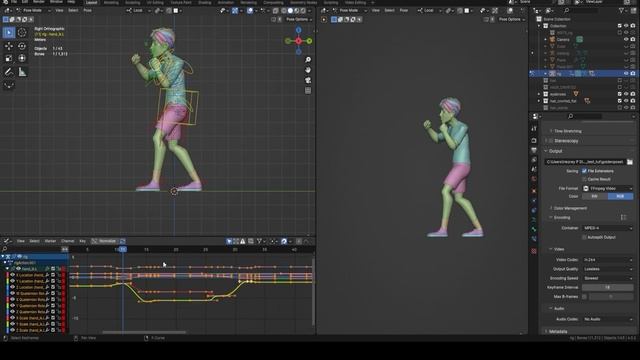Click the pan hand icon in left viewport

tap(308, 70)
